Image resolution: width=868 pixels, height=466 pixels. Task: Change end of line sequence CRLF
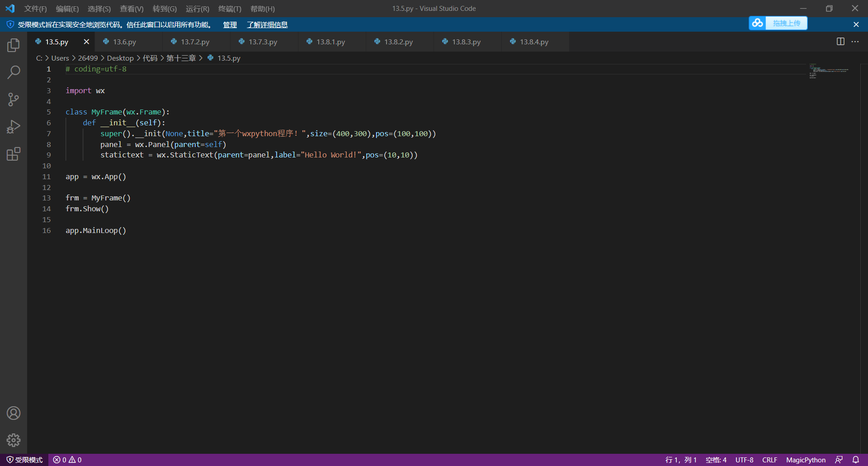pos(769,460)
